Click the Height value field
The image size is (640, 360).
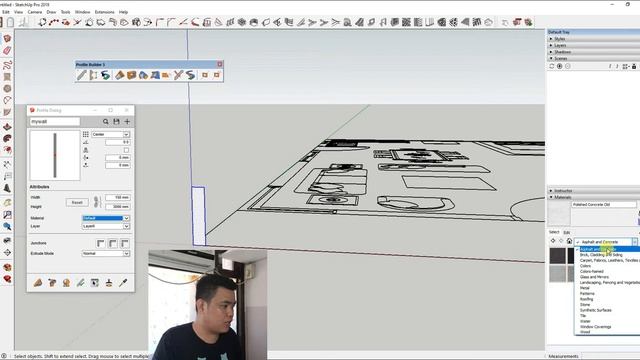118,207
